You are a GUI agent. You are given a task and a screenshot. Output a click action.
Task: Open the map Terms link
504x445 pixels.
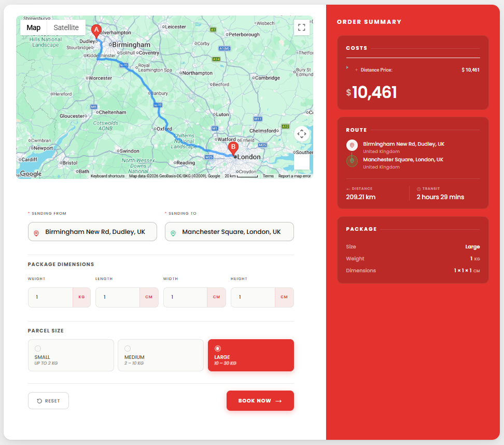pos(268,176)
